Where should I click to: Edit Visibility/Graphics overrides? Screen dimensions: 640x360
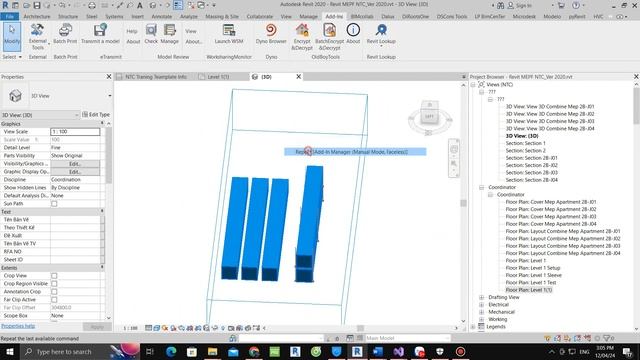pyautogui.click(x=75, y=164)
